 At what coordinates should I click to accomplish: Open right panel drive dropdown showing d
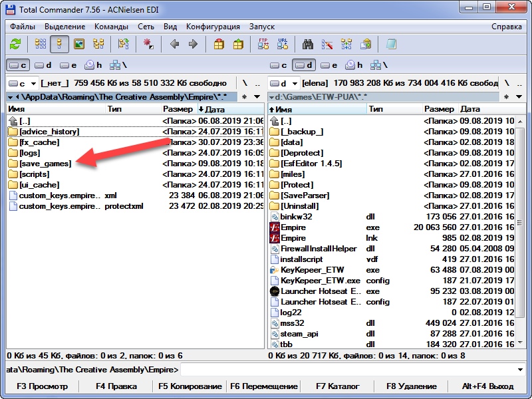tap(284, 83)
